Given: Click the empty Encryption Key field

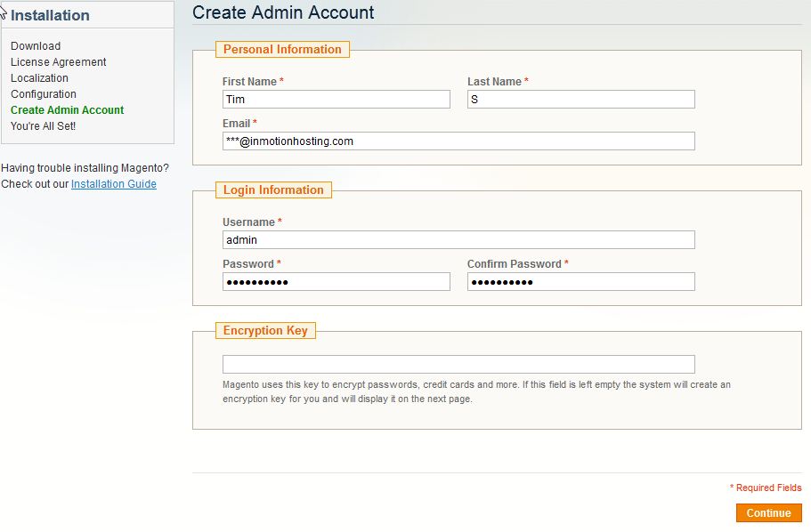Looking at the screenshot, I should point(458,365).
